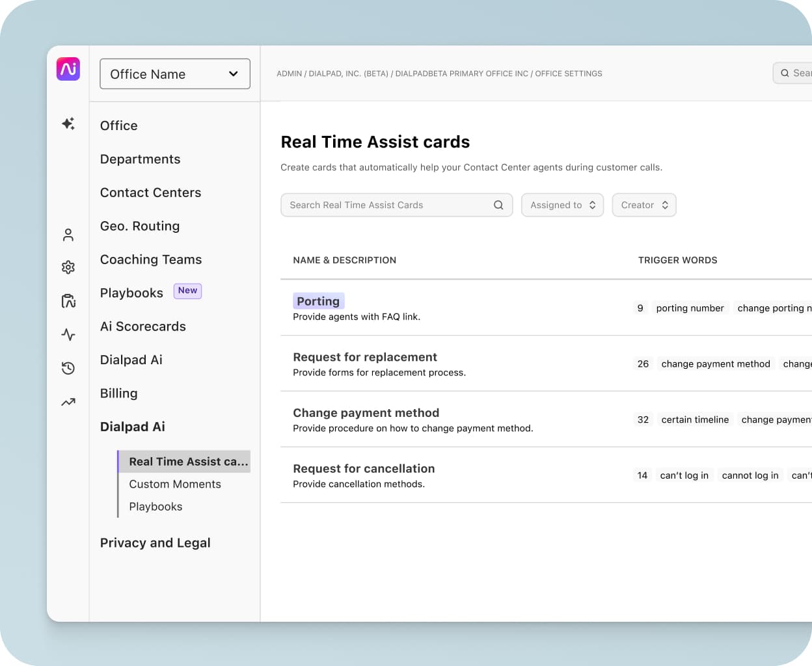Click the Search Real Time Assist Cards field

pos(387,205)
